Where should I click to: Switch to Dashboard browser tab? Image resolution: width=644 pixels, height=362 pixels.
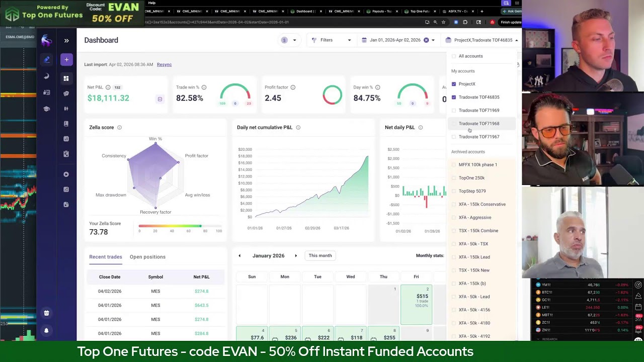307,11
